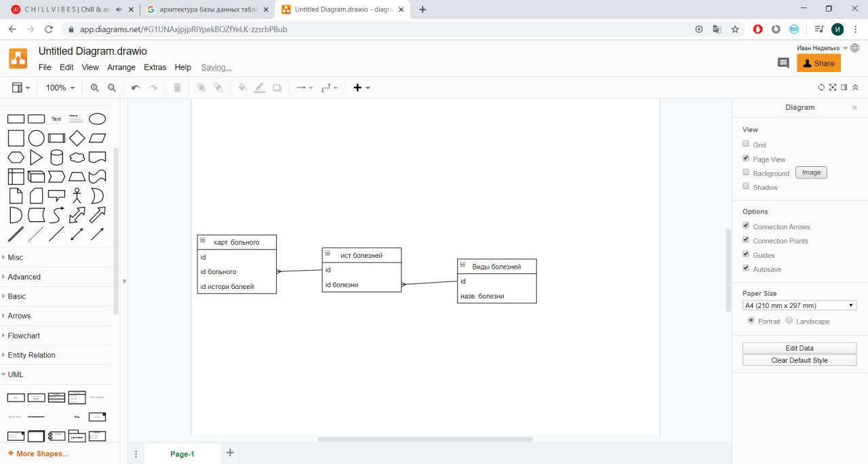Toggle the Connection Arrows checkbox

pyautogui.click(x=746, y=226)
